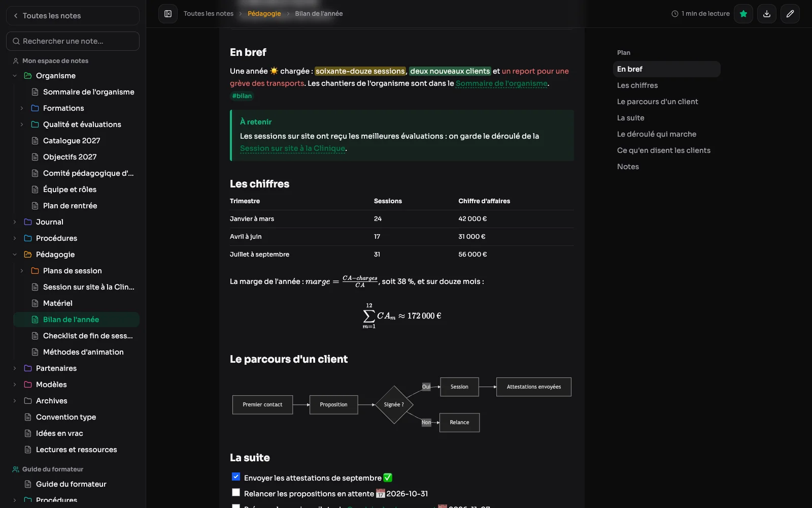Click the Archives folder icon
812x508 pixels.
point(28,401)
